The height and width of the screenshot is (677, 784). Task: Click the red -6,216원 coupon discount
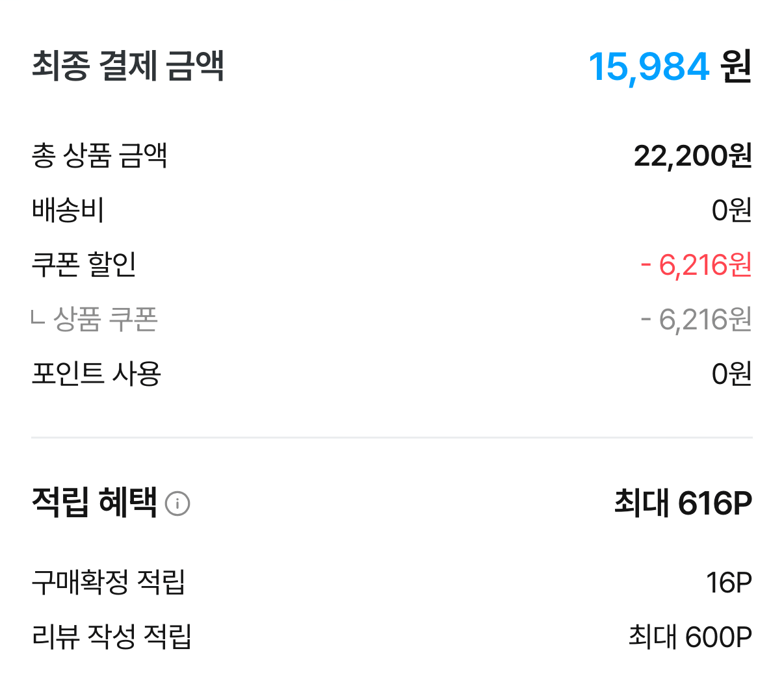(696, 265)
